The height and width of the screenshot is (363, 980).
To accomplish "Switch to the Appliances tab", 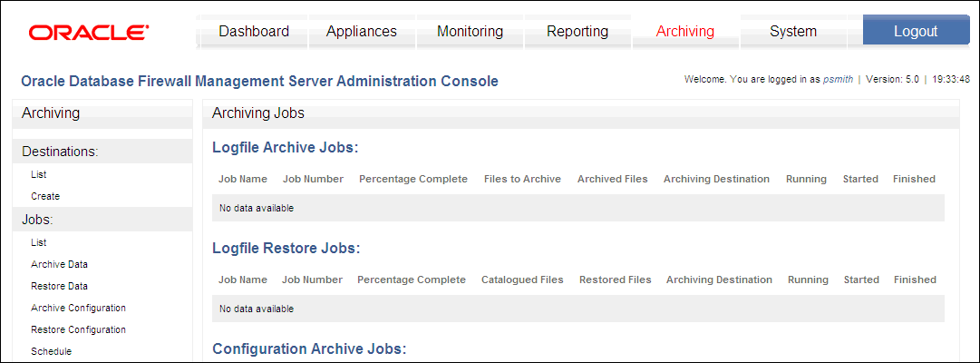I will (361, 31).
